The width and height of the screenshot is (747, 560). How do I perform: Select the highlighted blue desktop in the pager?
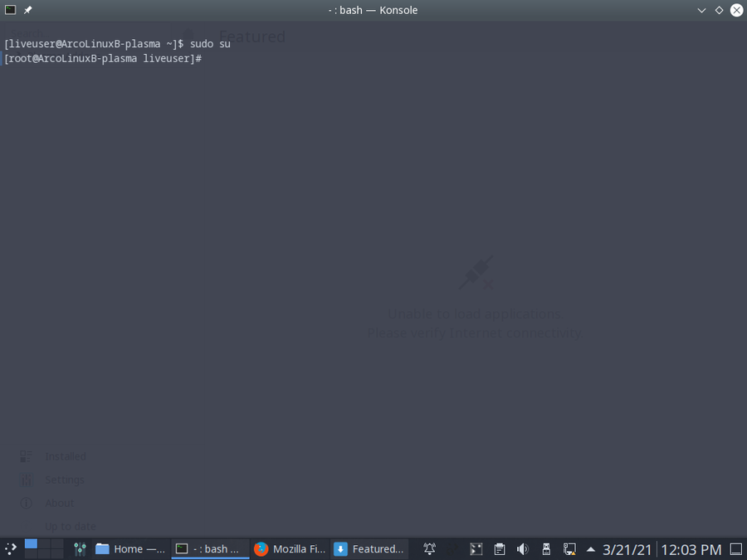pos(31,543)
